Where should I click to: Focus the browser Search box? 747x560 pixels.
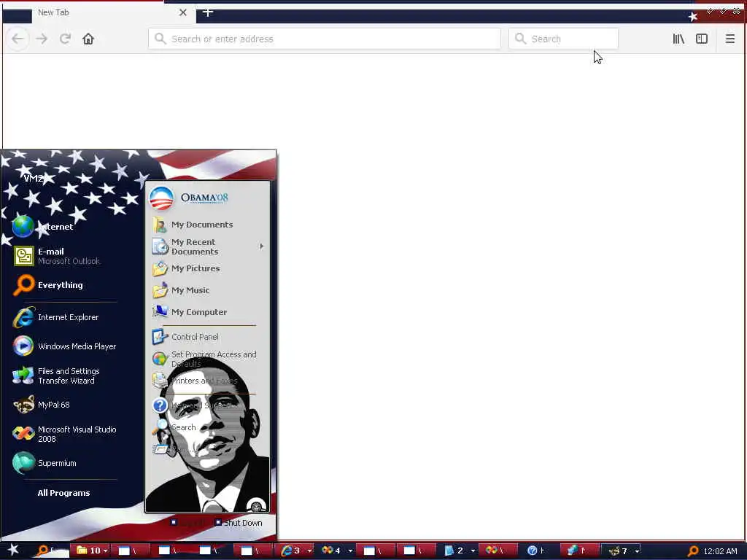[x=564, y=39]
